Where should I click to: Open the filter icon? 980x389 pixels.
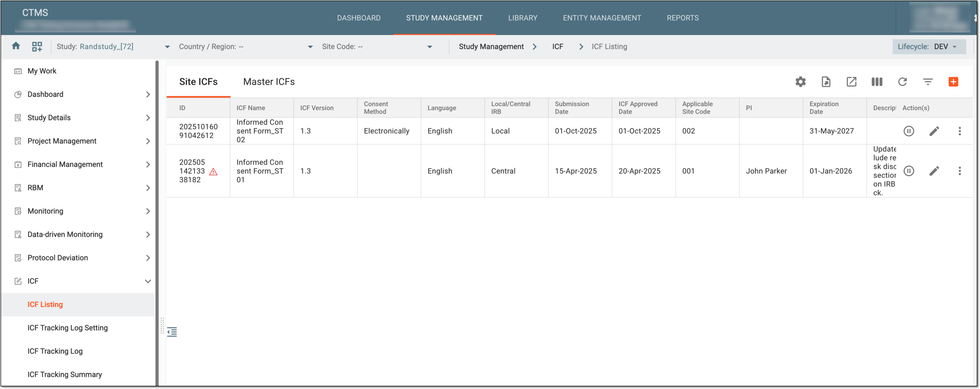pos(928,82)
